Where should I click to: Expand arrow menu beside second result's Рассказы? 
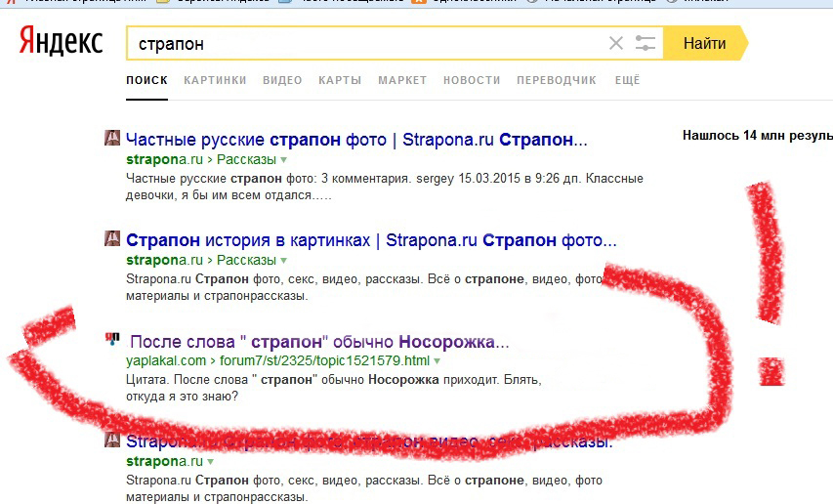click(x=283, y=260)
